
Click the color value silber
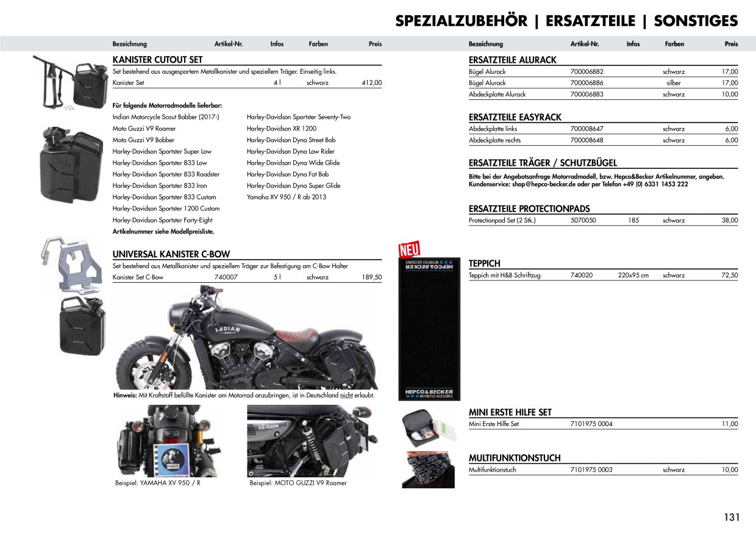674,83
